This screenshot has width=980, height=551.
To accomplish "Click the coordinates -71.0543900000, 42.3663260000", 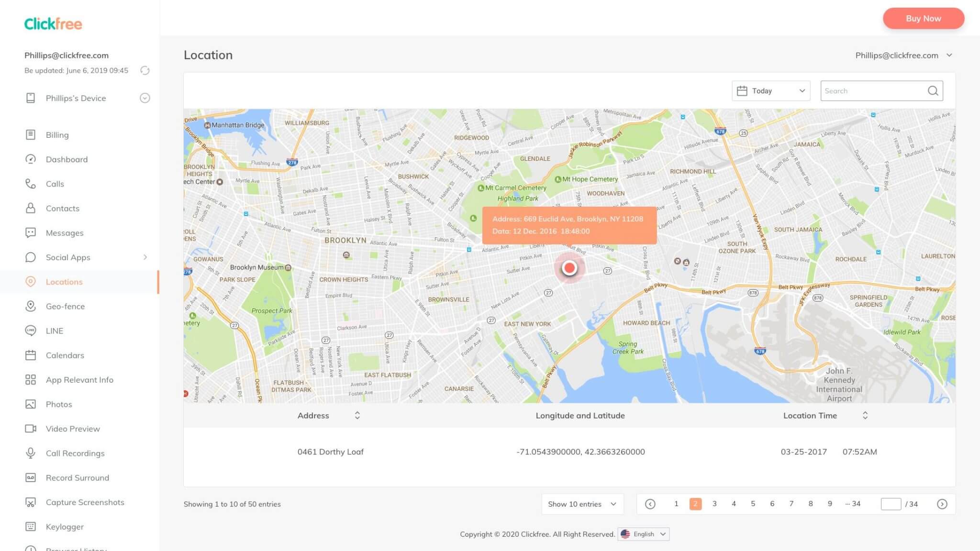I will click(x=580, y=452).
